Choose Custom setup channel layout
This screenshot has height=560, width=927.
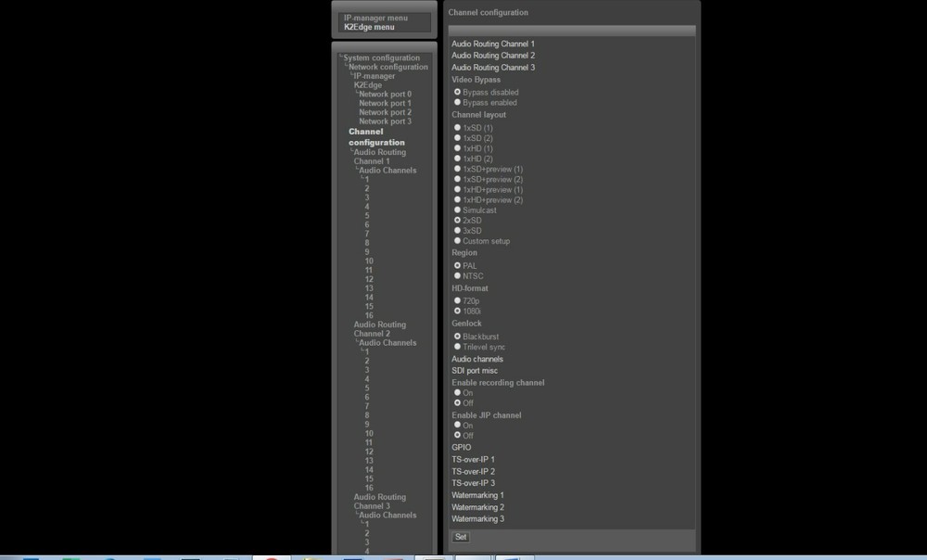click(x=457, y=241)
